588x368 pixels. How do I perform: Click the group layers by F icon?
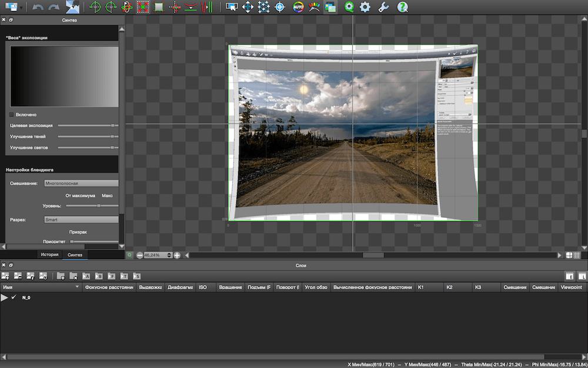[x=111, y=276]
